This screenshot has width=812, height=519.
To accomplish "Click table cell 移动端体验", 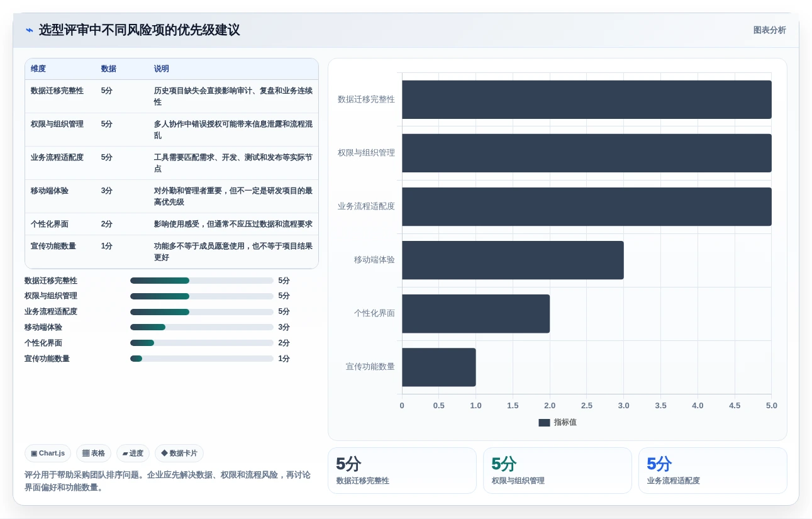I will pos(50,191).
